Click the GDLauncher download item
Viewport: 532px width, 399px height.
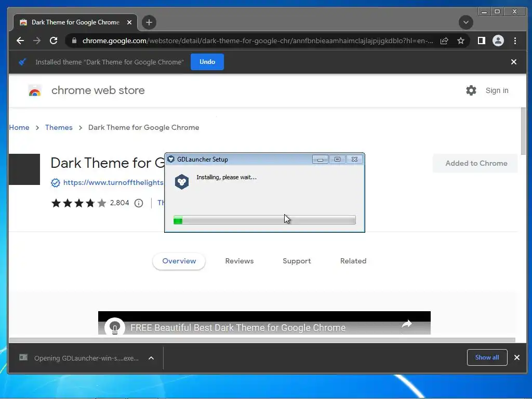86,358
